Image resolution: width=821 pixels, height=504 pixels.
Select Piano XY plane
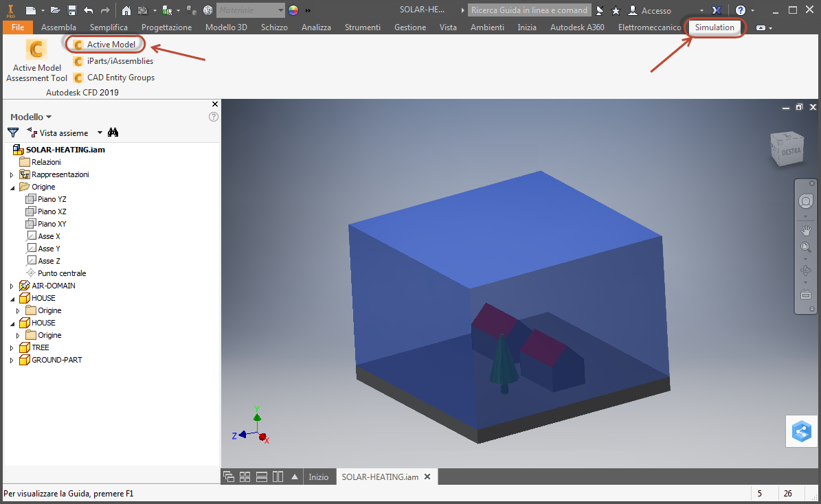[x=46, y=224]
